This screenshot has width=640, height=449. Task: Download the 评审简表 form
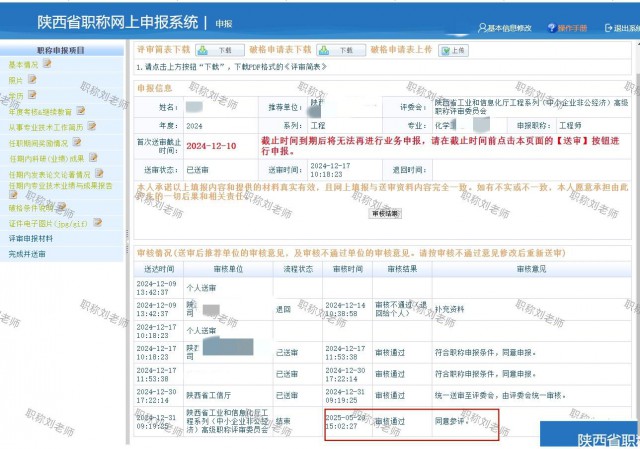pyautogui.click(x=219, y=49)
